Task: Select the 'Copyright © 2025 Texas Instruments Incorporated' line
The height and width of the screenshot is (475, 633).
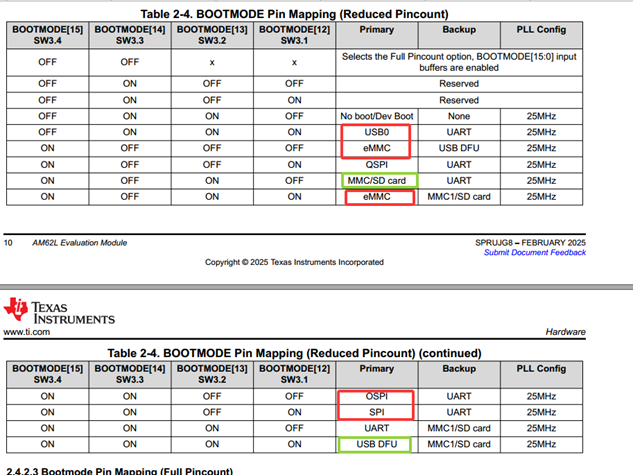Action: [x=294, y=262]
